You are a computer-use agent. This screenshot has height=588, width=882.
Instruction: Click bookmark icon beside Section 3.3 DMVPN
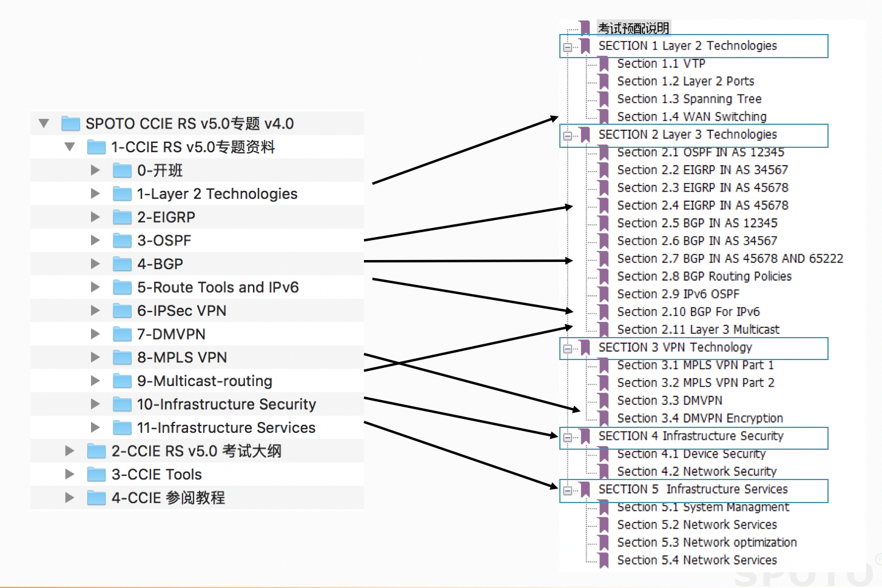[604, 401]
